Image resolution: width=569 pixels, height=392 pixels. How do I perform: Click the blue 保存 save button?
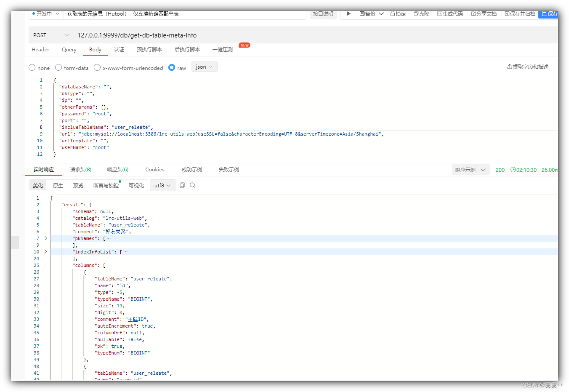pos(549,14)
